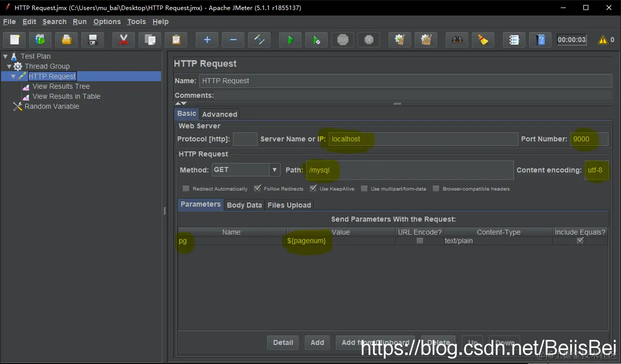Open the Tools menu
Image resolution: width=621 pixels, height=364 pixels.
(137, 22)
